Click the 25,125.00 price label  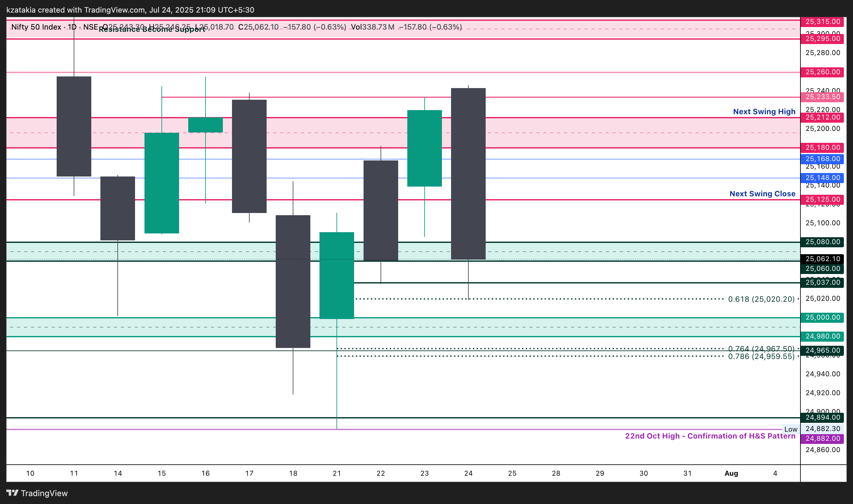822,199
